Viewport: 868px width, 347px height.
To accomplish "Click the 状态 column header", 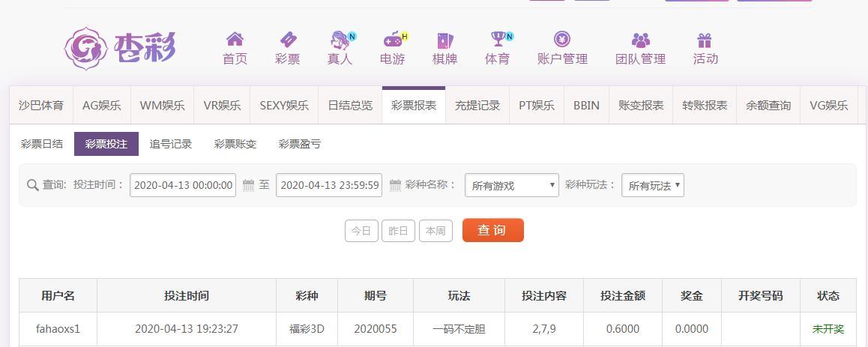I will [828, 295].
